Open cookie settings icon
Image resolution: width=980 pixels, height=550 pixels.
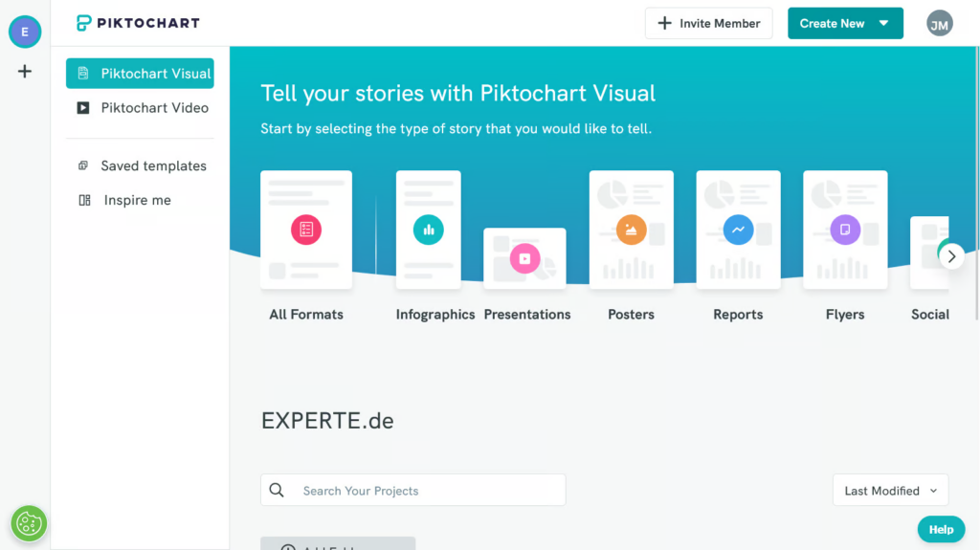pyautogui.click(x=29, y=523)
